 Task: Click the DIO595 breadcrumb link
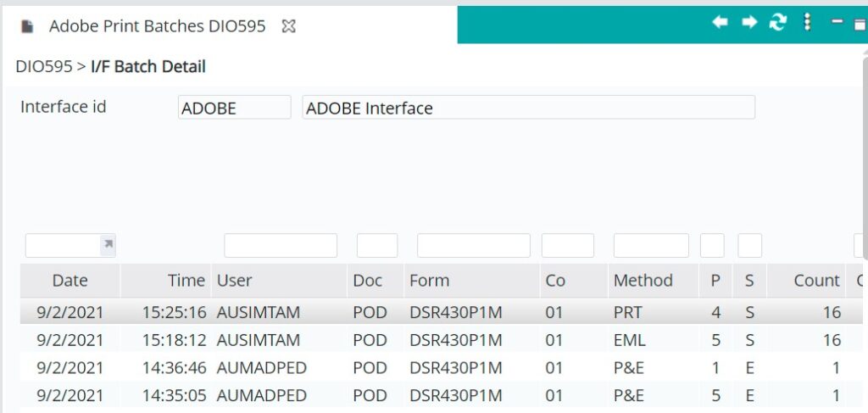coord(44,66)
